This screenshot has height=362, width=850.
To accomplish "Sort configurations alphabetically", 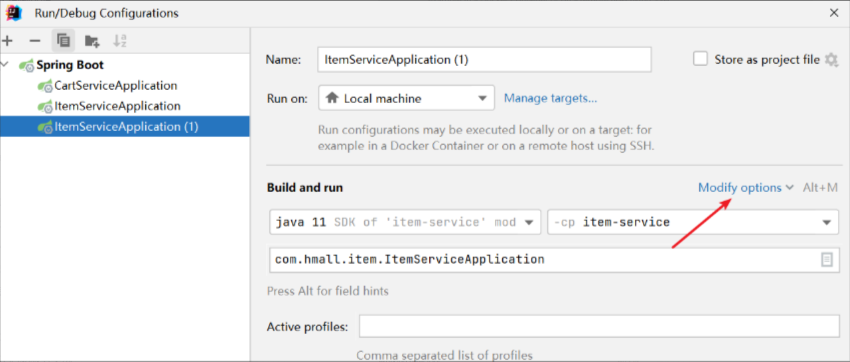I will pyautogui.click(x=120, y=41).
